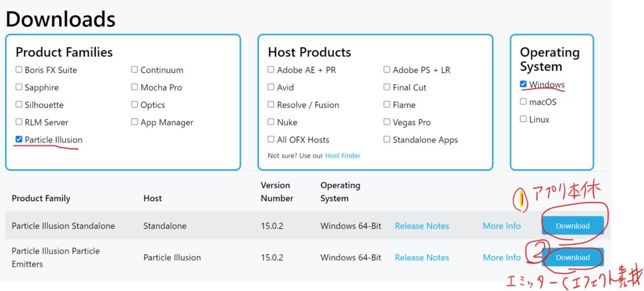Check the Adobe AE + PR host checkbox
This screenshot has height=291, width=644.
pyautogui.click(x=271, y=69)
